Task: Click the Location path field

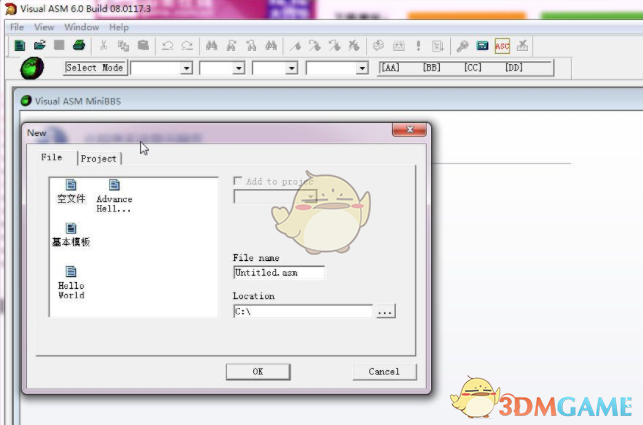Action: [303, 311]
